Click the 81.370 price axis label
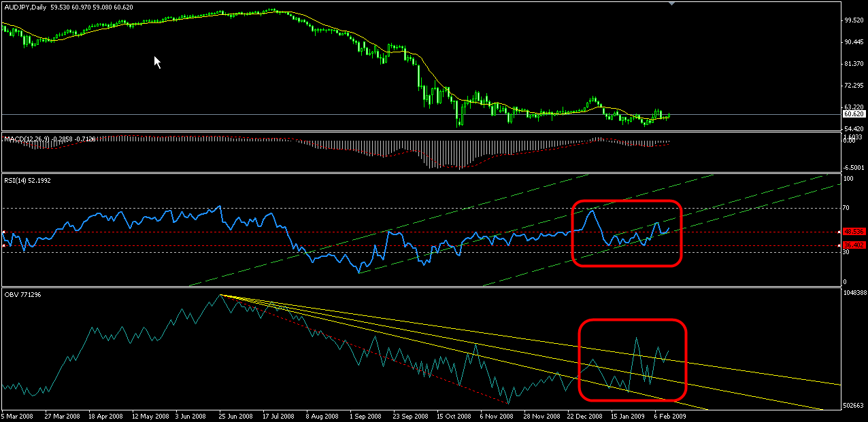868x422 pixels. (852, 64)
